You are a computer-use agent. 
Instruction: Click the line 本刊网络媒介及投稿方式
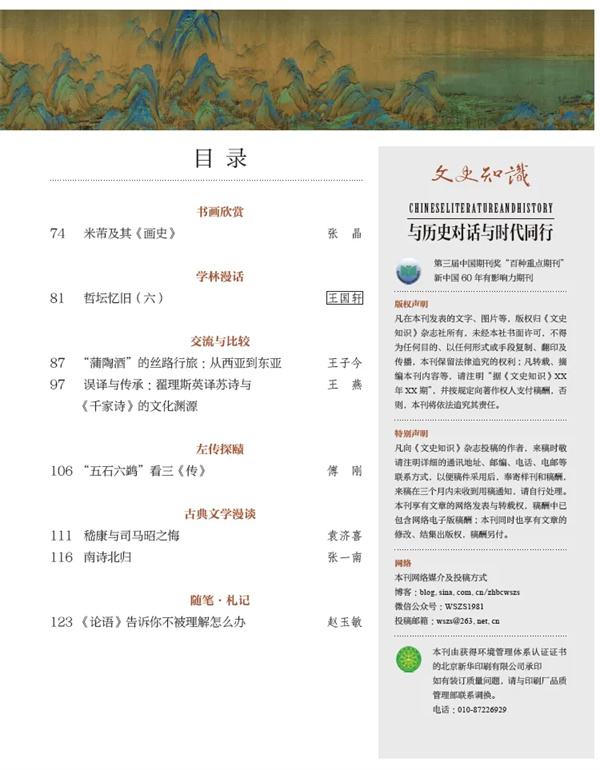pos(441,578)
